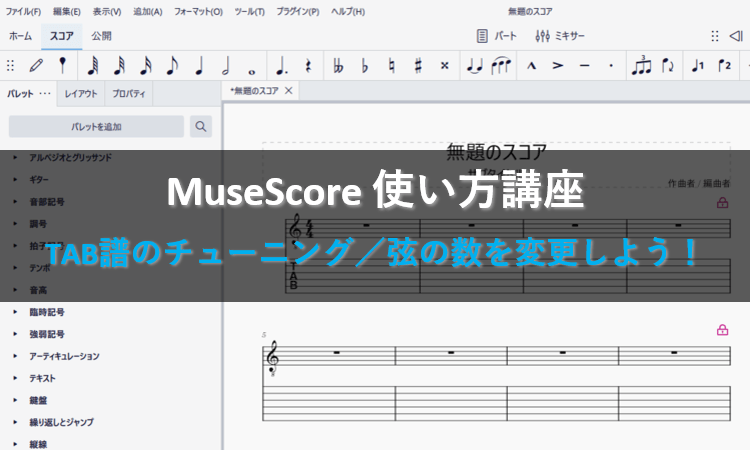Screen dimensions: 750x450
Task: Open the ツール(T) menu
Action: (249, 11)
